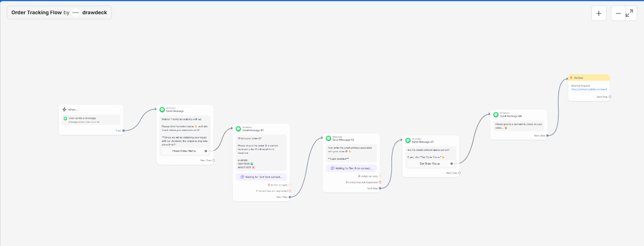This screenshot has width=644, height=246.
Task: Open the connect.pabbly.com link in Actions card
Action: [589, 90]
